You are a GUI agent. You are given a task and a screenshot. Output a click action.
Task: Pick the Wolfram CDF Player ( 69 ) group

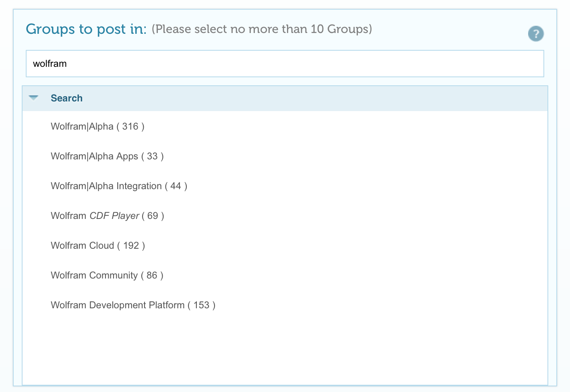click(x=107, y=216)
